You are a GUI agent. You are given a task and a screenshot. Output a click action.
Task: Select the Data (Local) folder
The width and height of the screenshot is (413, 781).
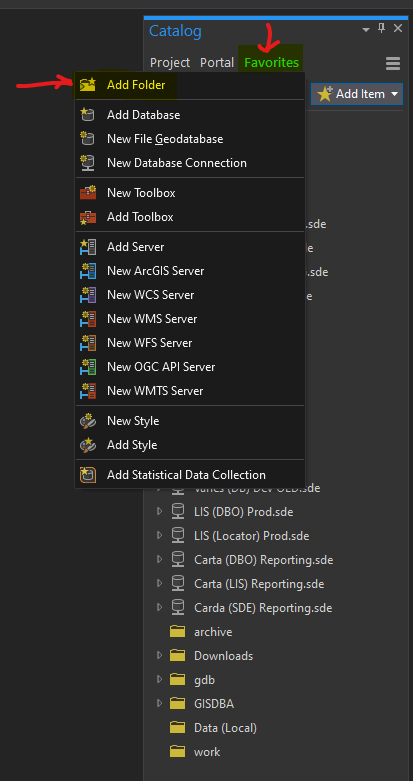coord(225,728)
